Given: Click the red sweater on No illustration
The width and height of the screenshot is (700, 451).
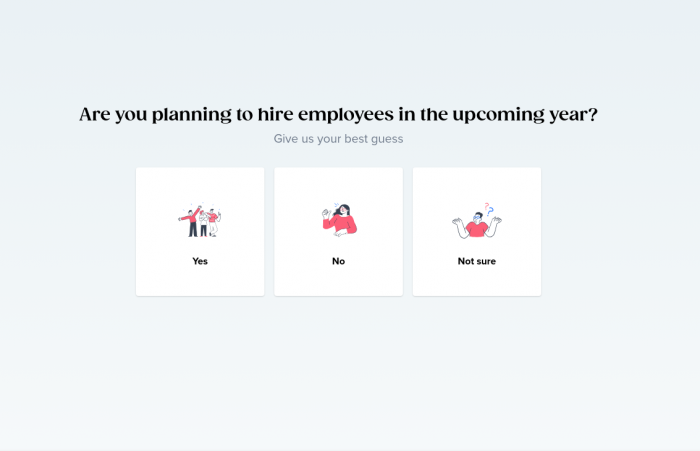Looking at the screenshot, I should [341, 224].
